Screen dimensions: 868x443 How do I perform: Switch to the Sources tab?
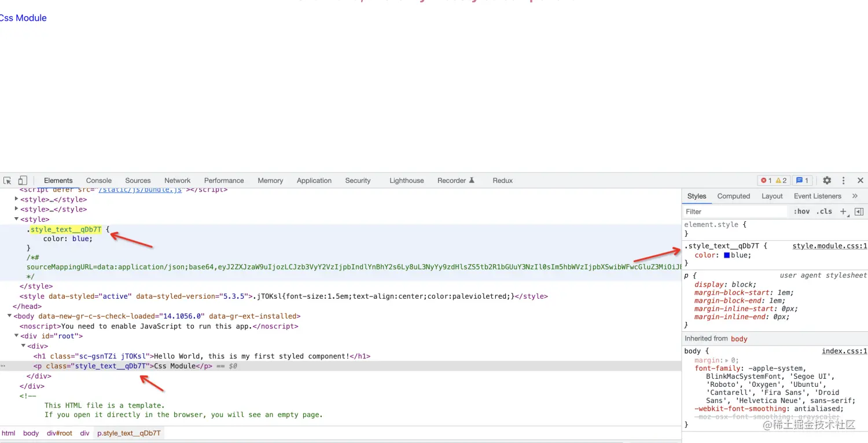pyautogui.click(x=138, y=181)
